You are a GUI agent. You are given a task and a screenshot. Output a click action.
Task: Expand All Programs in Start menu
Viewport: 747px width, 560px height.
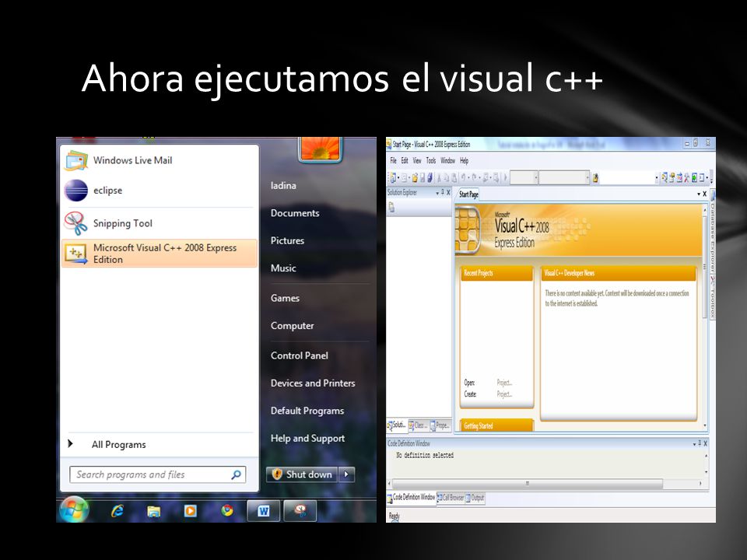[x=160, y=445]
